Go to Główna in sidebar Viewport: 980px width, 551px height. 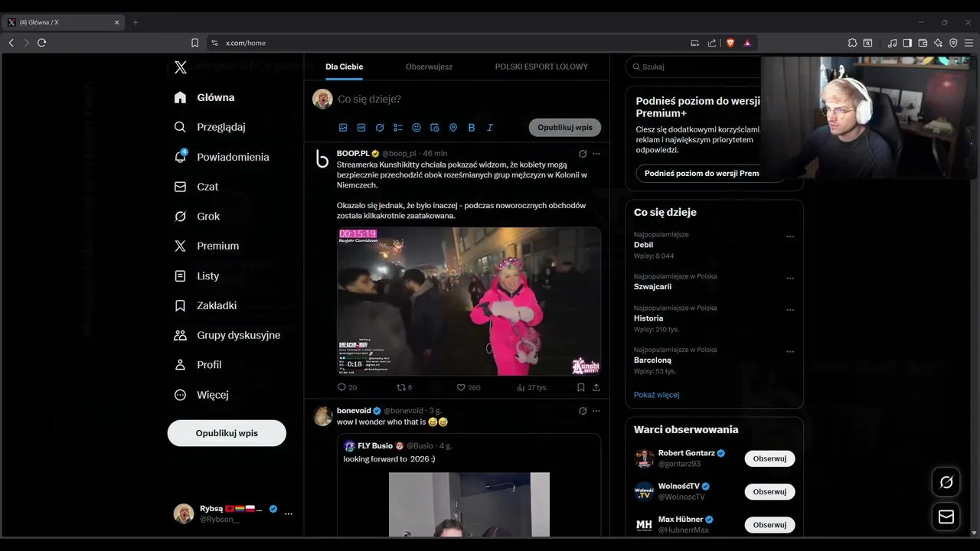204,97
